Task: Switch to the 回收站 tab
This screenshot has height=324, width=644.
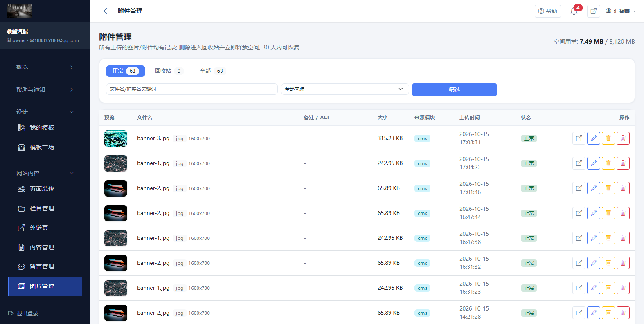Action: click(x=168, y=71)
